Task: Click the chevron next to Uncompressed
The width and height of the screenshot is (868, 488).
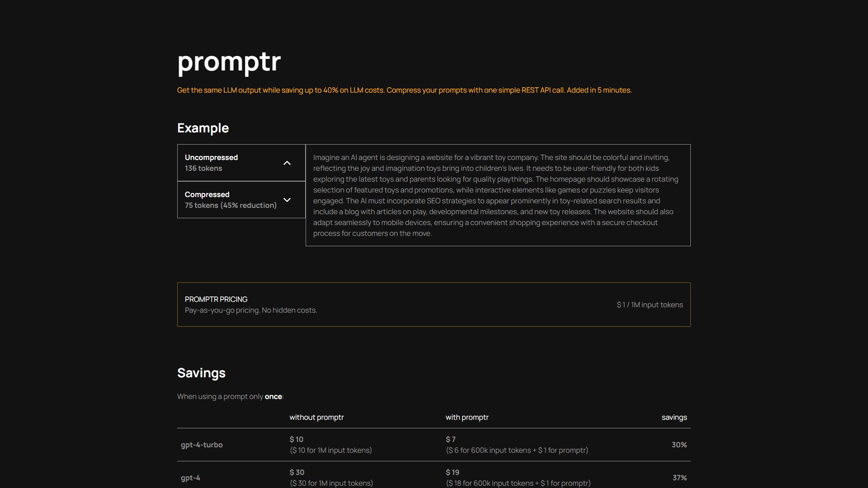Action: point(288,163)
